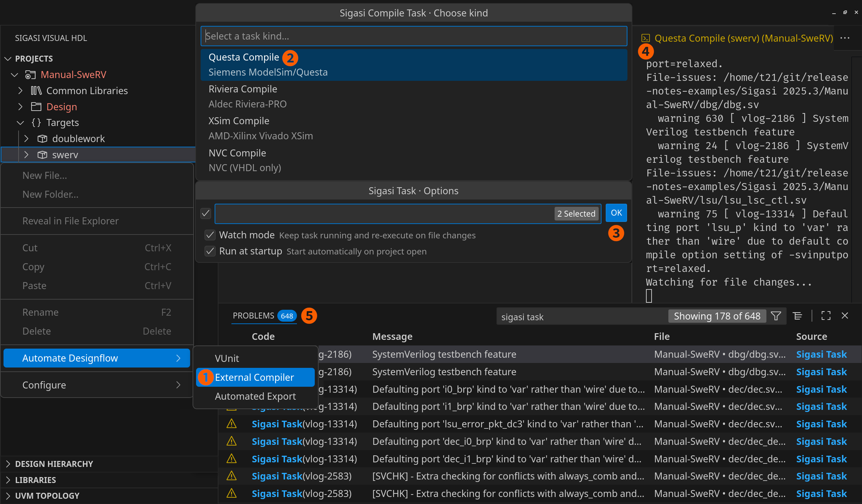Viewport: 862px width, 504px height.
Task: Click the filter icon in Problems panel
Action: click(x=776, y=316)
